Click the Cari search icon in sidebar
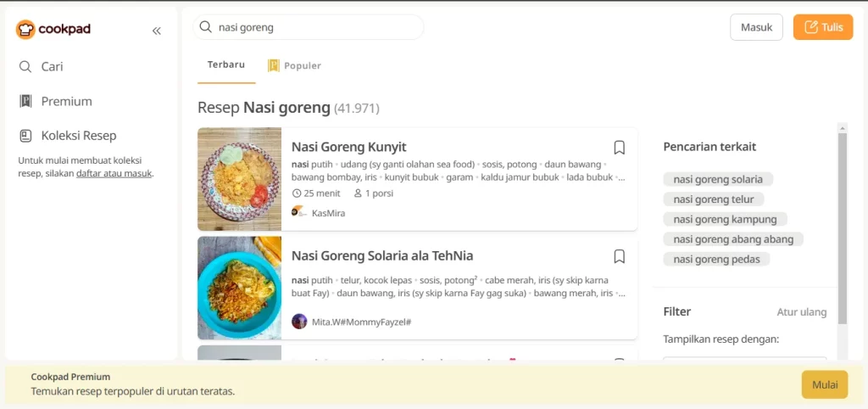Screen dimensions: 868x409 tap(25, 66)
